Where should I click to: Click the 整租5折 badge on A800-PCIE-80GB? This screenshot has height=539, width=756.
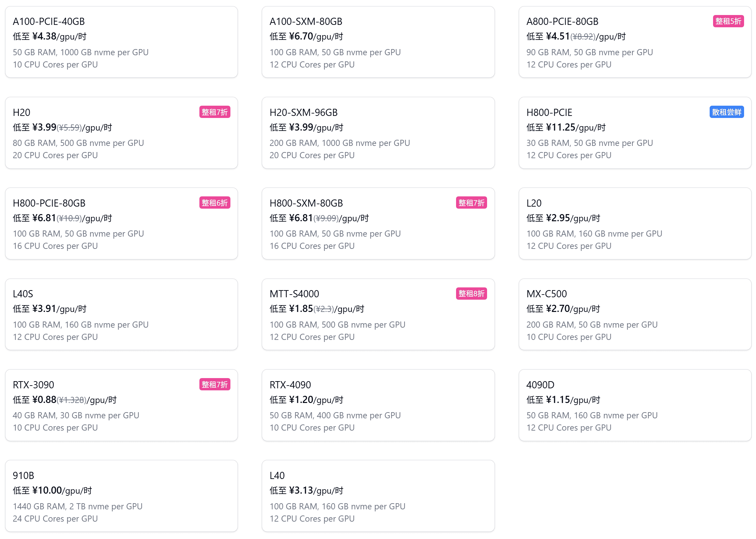point(728,21)
